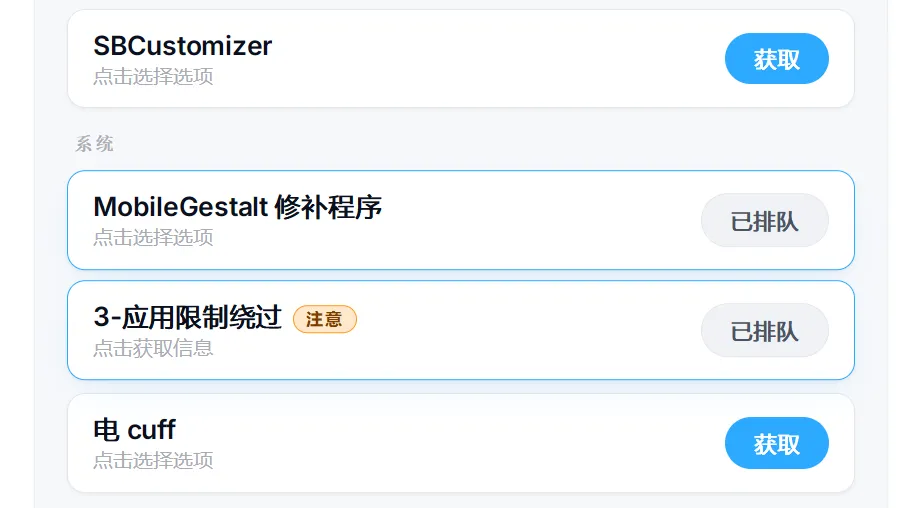Click empty space inside the SBCustomizer card

point(500,59)
